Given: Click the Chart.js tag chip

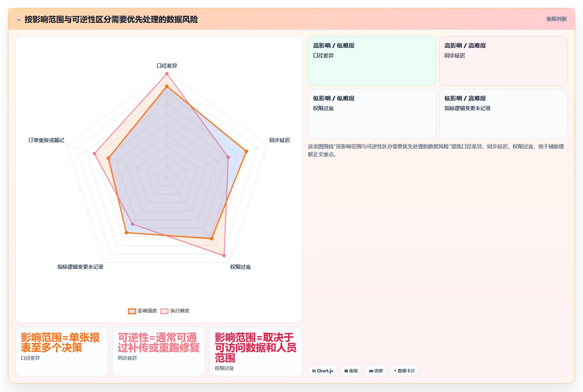Looking at the screenshot, I should (x=323, y=371).
